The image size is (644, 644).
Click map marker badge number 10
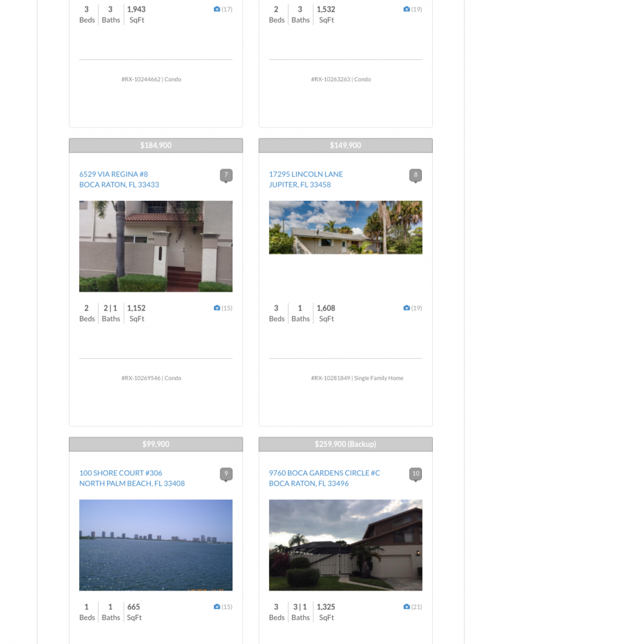(415, 474)
